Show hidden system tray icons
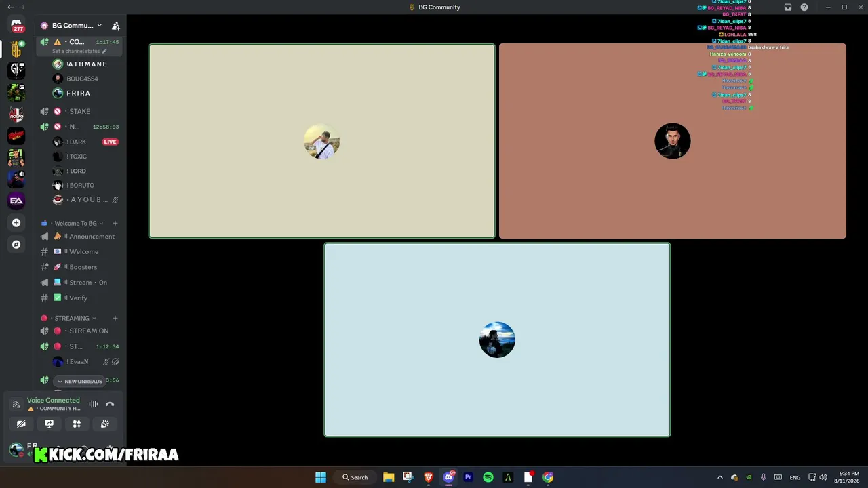This screenshot has width=868, height=488. (x=720, y=477)
